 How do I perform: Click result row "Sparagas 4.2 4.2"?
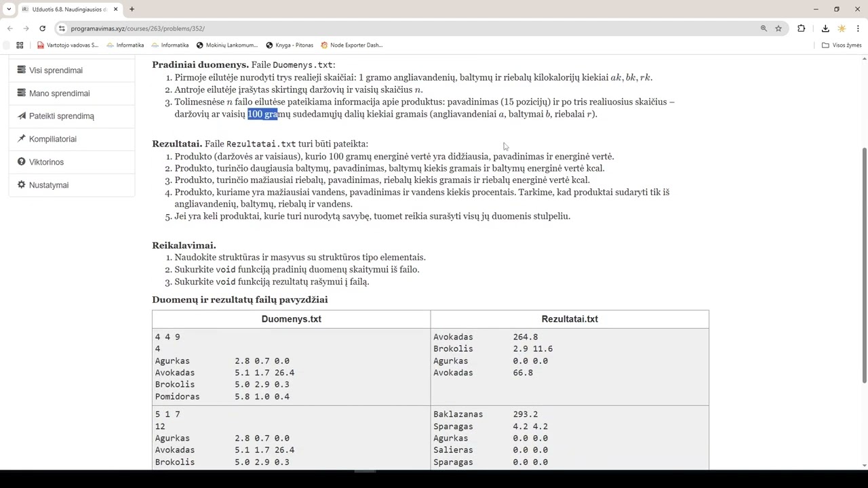coord(491,426)
